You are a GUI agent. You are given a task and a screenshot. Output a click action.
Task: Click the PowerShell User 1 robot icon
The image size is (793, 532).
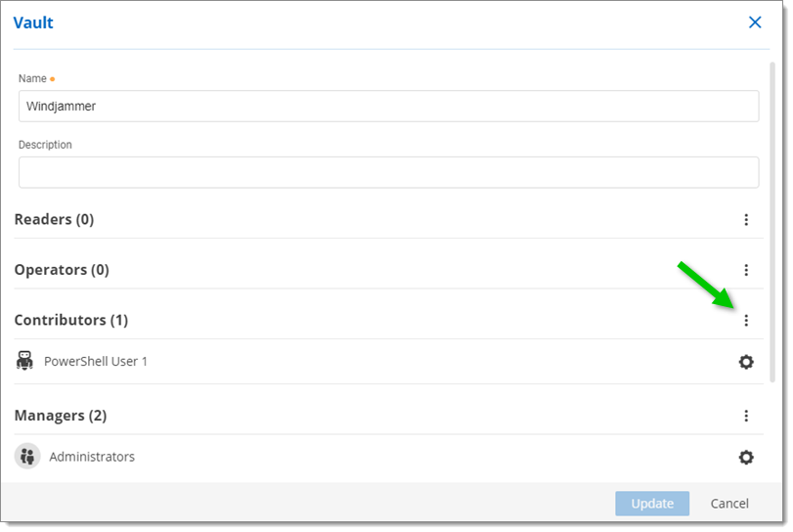point(25,361)
